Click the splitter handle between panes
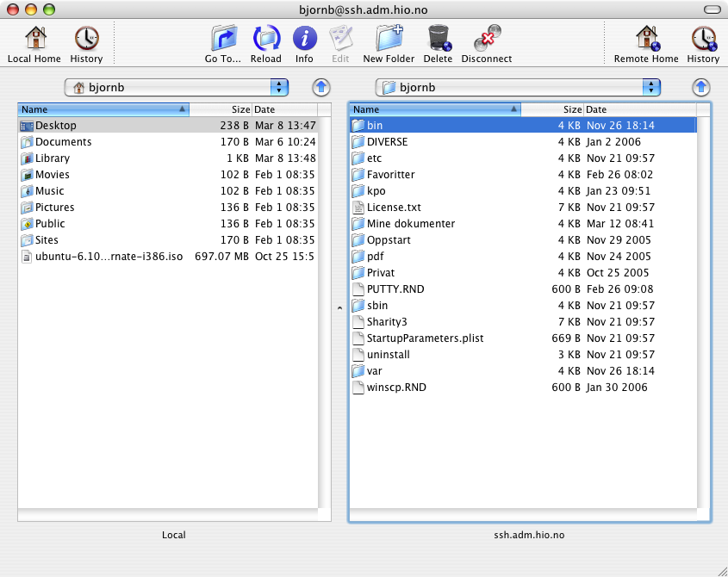 (339, 308)
